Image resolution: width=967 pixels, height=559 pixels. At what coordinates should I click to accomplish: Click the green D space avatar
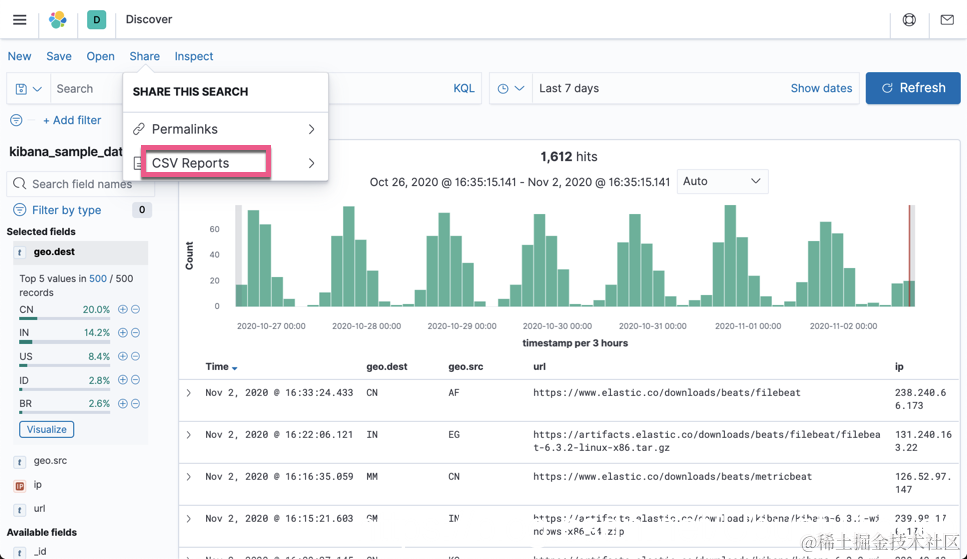tap(96, 20)
